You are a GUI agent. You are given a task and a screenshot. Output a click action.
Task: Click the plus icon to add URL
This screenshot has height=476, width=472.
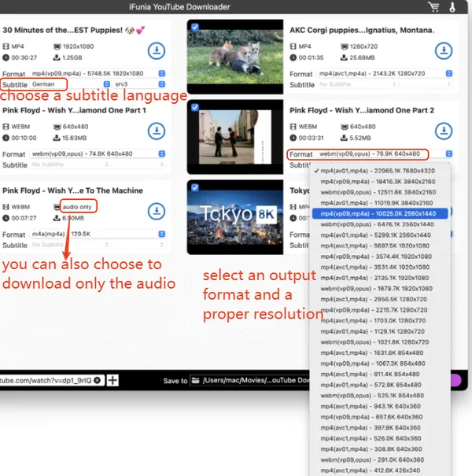point(112,380)
